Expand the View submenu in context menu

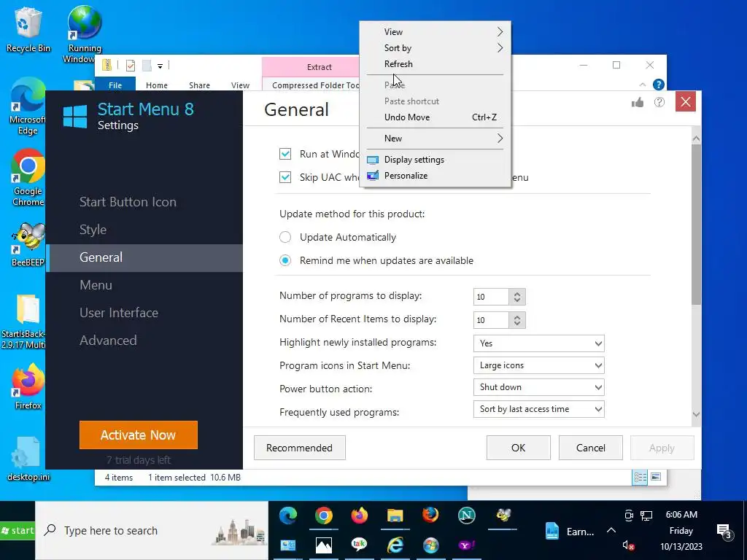(x=436, y=32)
